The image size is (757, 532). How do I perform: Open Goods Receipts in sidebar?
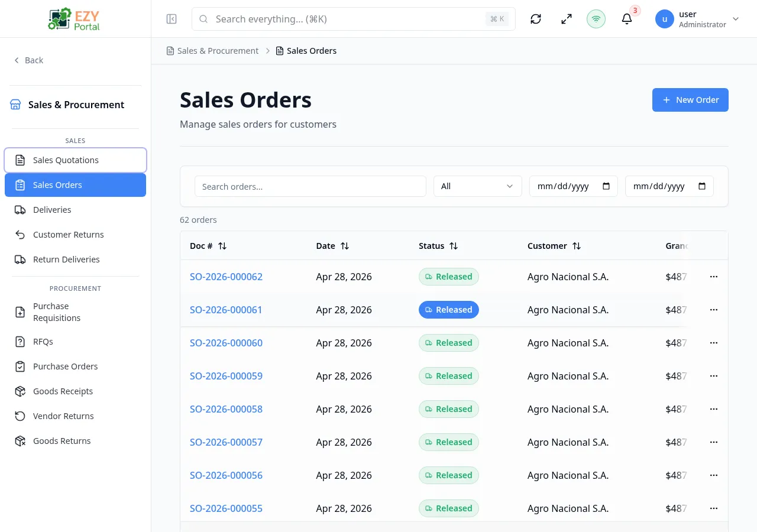[75, 391]
